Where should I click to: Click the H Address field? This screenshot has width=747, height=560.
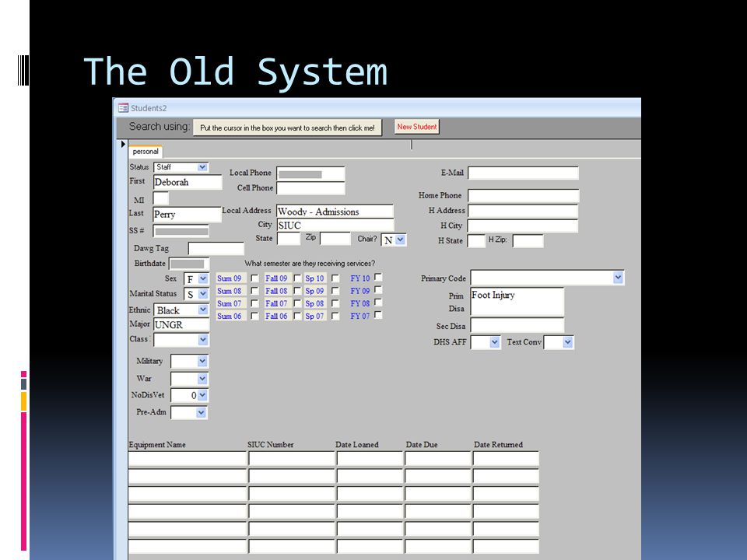click(x=523, y=211)
